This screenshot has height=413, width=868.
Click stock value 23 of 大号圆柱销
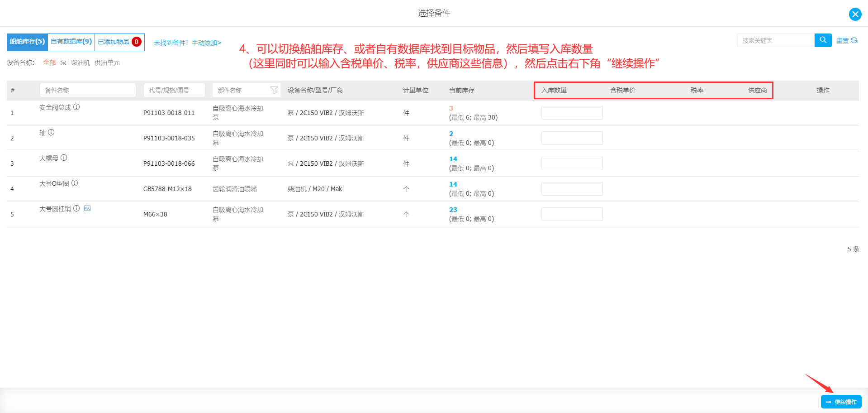pos(453,210)
